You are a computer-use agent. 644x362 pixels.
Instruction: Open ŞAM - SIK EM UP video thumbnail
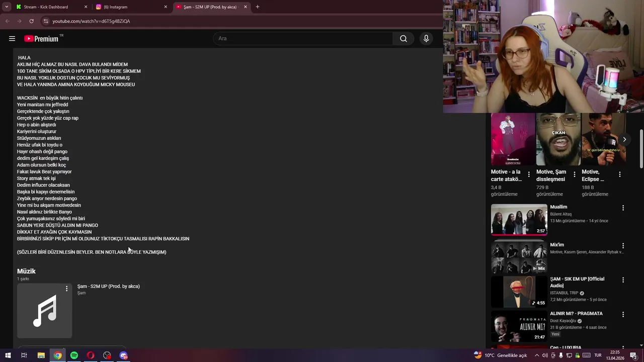[x=519, y=292]
